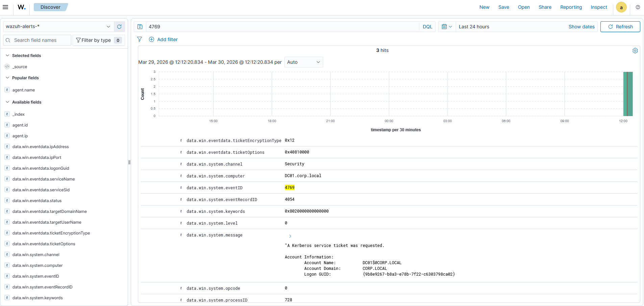Click the Add filter link

pyautogui.click(x=167, y=39)
